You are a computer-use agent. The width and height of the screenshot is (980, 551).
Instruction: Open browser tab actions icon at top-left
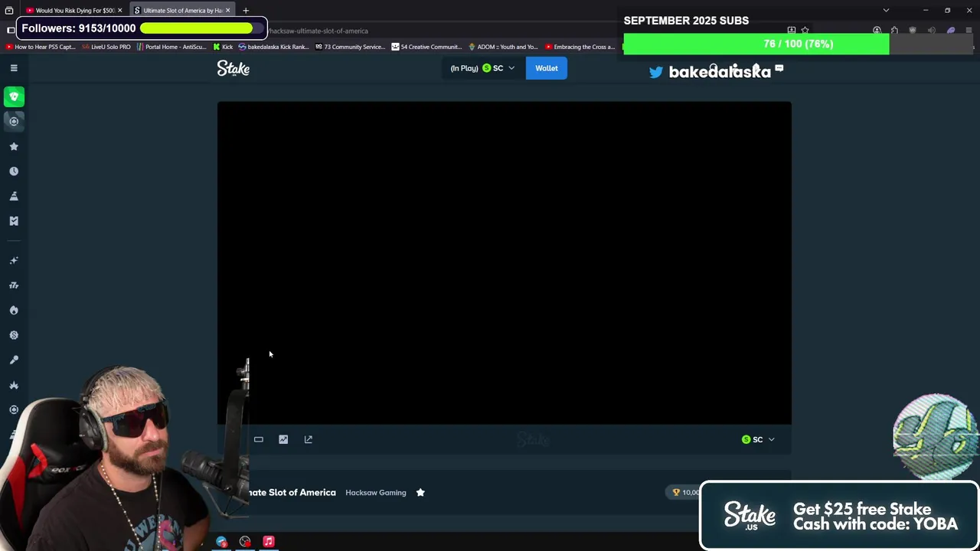(9, 11)
